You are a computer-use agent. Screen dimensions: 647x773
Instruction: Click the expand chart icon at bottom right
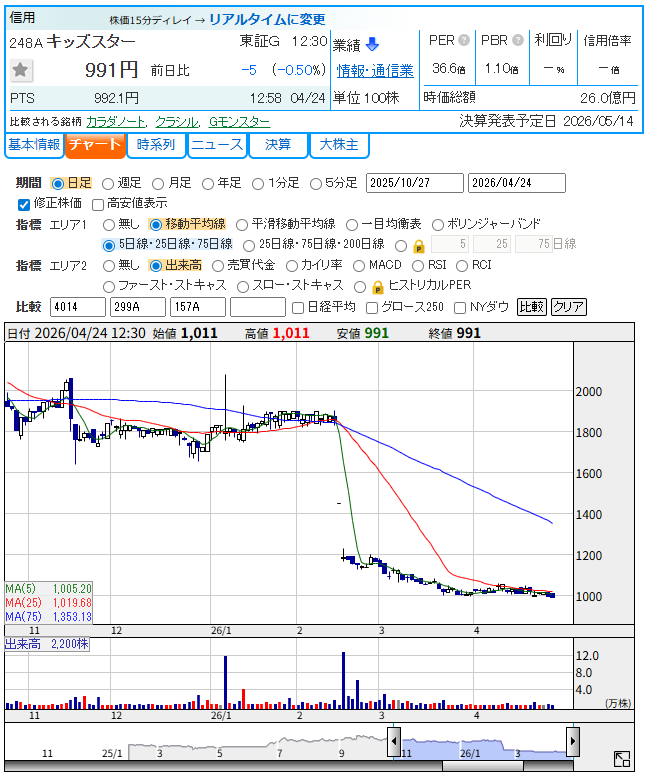(x=622, y=760)
